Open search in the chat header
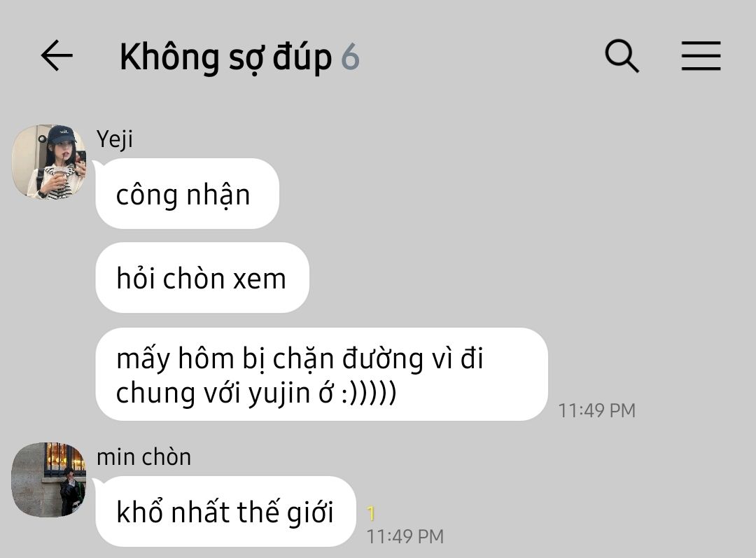The width and height of the screenshot is (756, 558). point(622,56)
